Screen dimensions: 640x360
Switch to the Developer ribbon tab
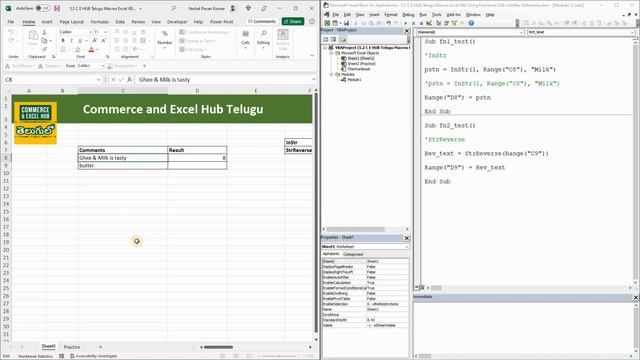[x=177, y=22]
